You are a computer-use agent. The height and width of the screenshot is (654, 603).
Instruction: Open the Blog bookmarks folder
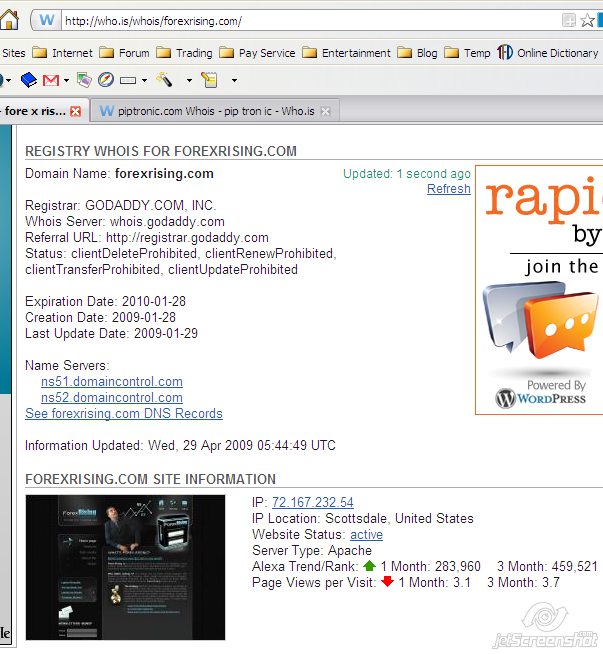pos(417,53)
